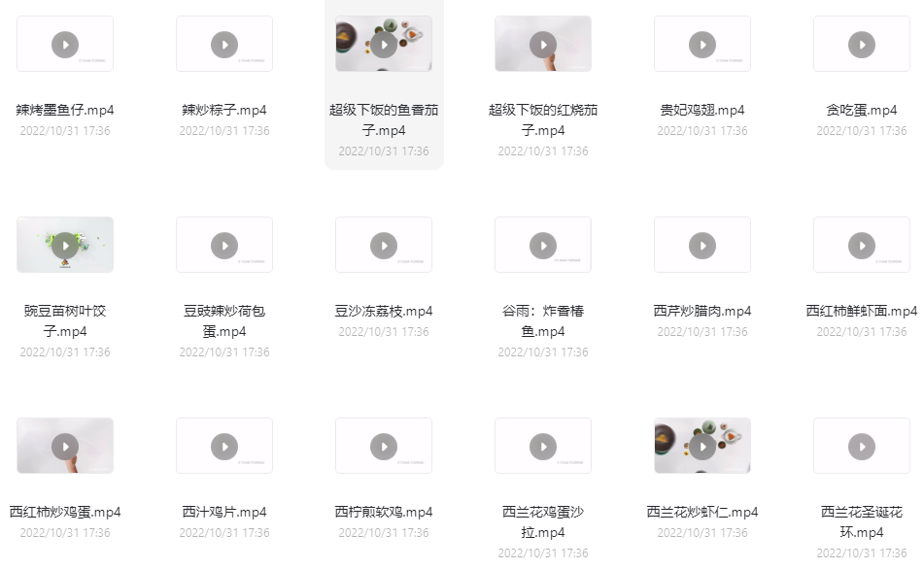
Task: Click play icon on 西汁鸡片.mp4
Action: click(224, 447)
